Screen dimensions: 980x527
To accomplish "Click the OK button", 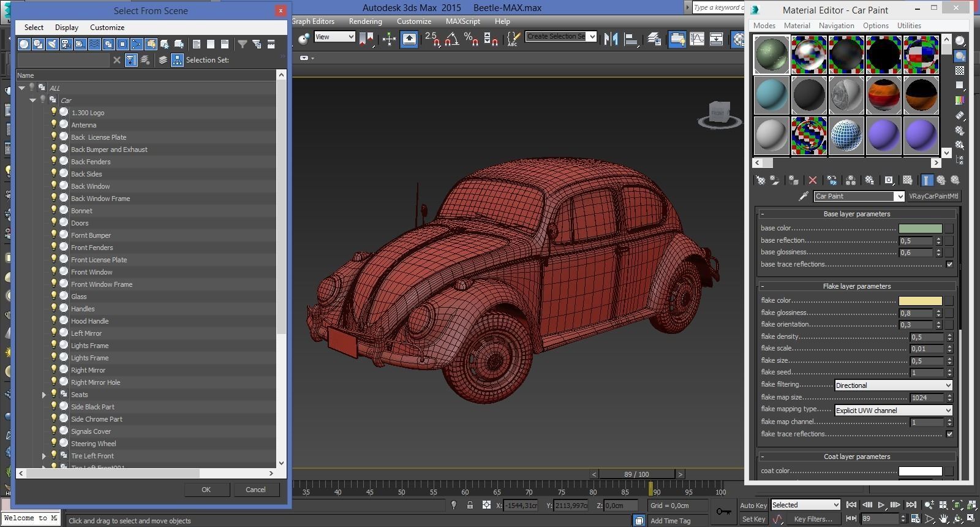I will coord(206,490).
